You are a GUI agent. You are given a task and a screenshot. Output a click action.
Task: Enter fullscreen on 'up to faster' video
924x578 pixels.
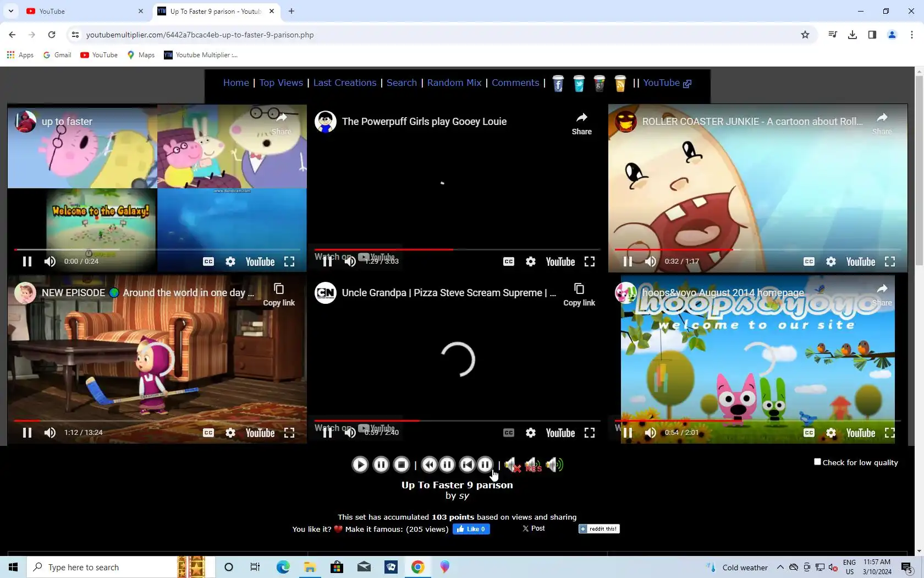coord(289,261)
